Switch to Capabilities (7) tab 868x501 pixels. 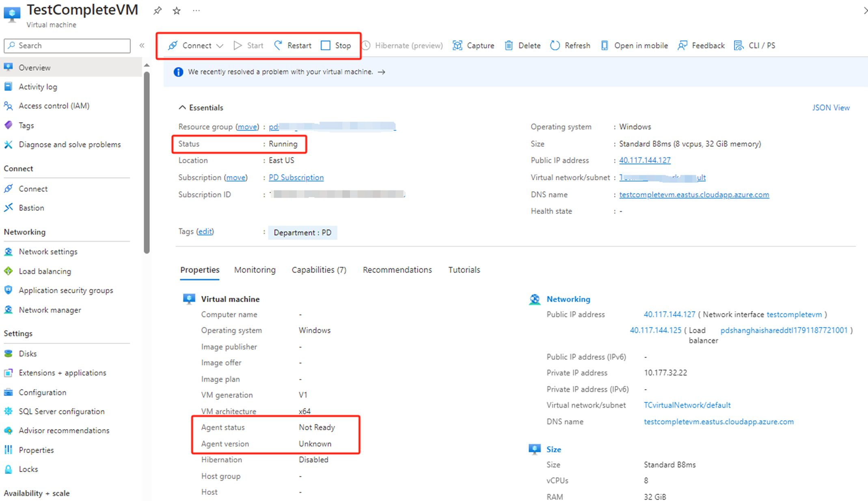click(319, 270)
